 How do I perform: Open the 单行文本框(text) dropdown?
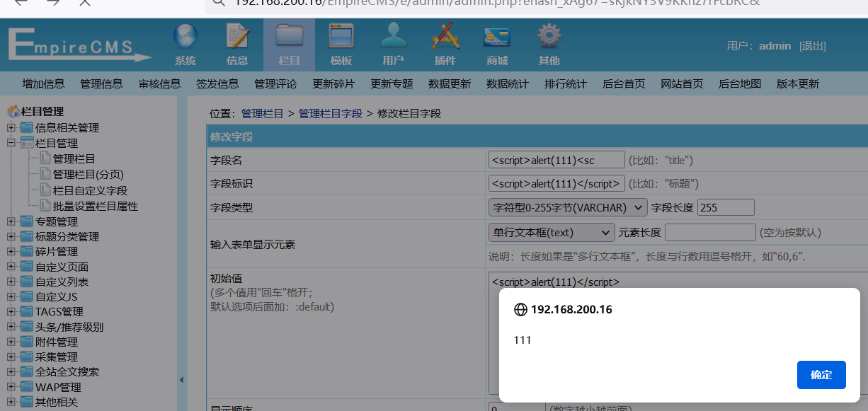point(552,232)
